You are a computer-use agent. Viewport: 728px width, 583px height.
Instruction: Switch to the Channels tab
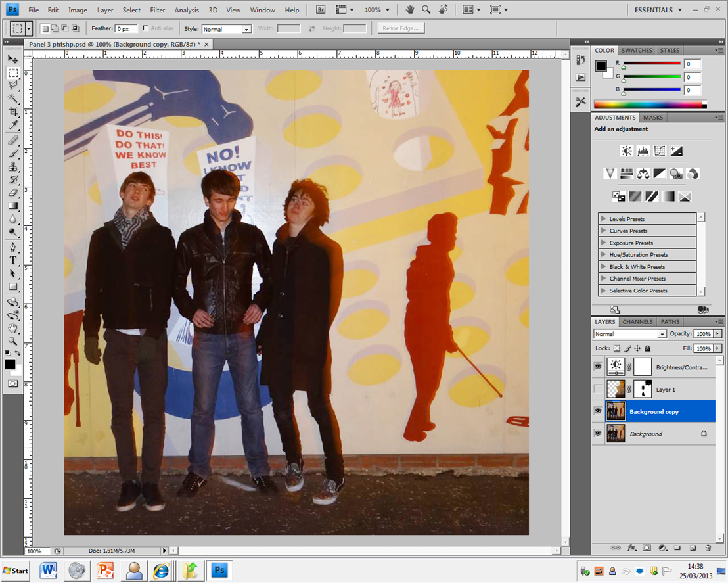click(637, 322)
